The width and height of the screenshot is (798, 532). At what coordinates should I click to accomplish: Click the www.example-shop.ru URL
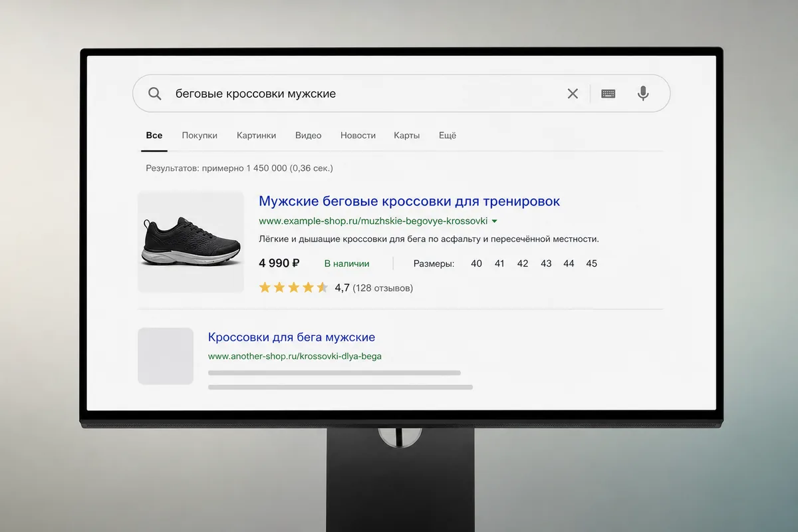point(373,221)
